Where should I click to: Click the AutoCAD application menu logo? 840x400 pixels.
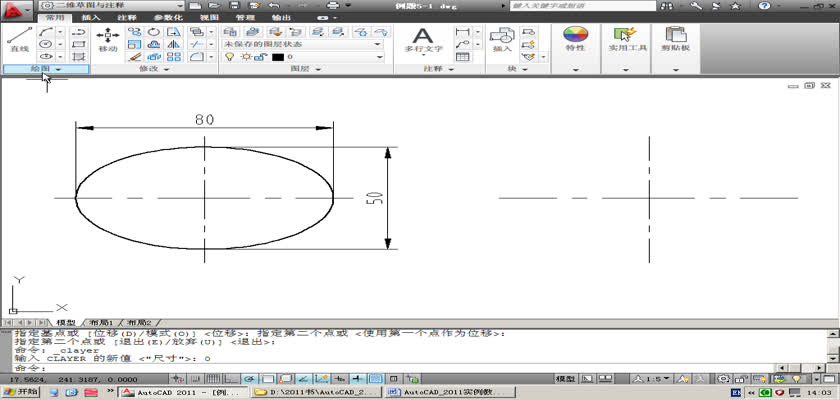point(16,8)
